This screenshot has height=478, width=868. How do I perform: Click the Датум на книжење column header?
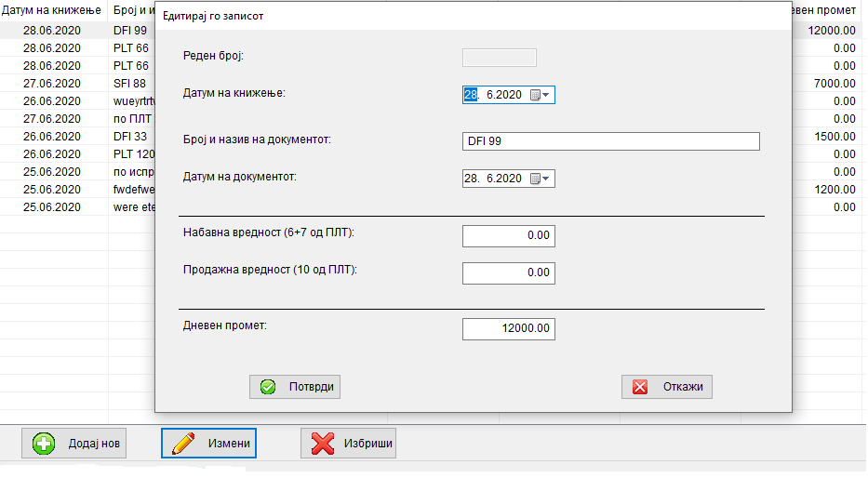(x=54, y=11)
